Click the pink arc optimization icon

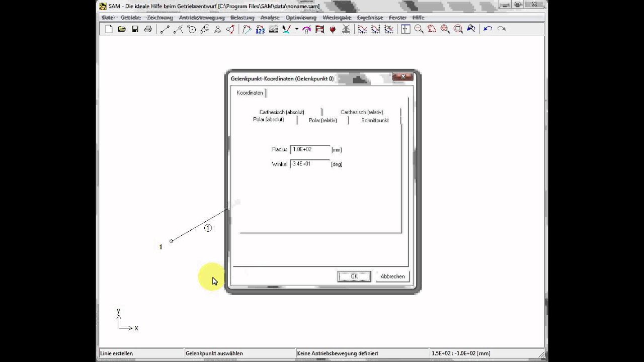coord(306,29)
